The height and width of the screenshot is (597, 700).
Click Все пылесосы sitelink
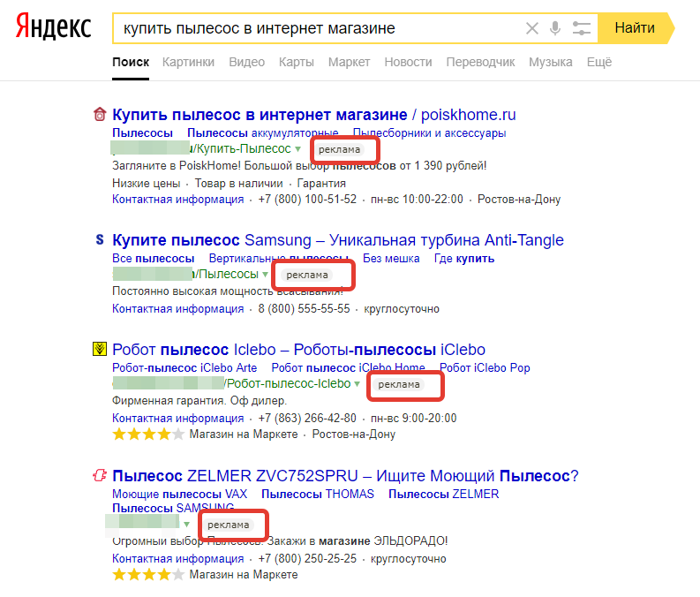pyautogui.click(x=153, y=259)
